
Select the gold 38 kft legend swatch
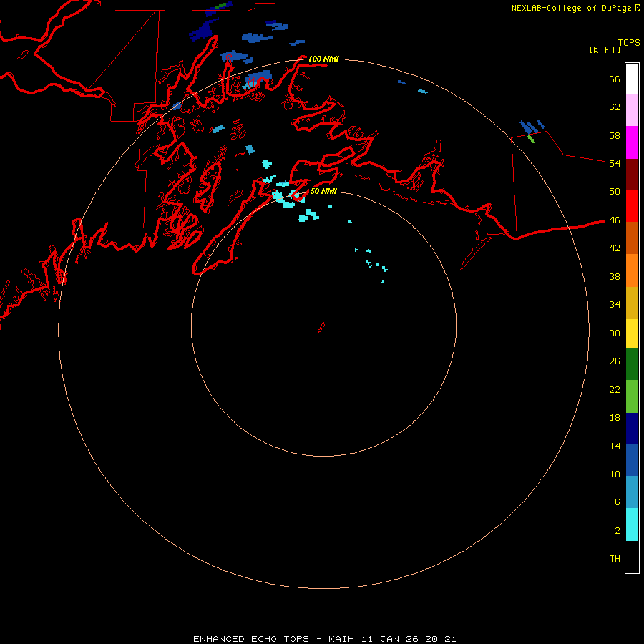(632, 303)
